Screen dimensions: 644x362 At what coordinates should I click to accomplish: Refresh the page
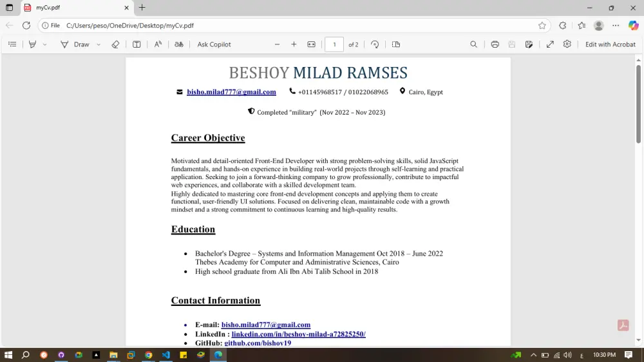[26, 26]
